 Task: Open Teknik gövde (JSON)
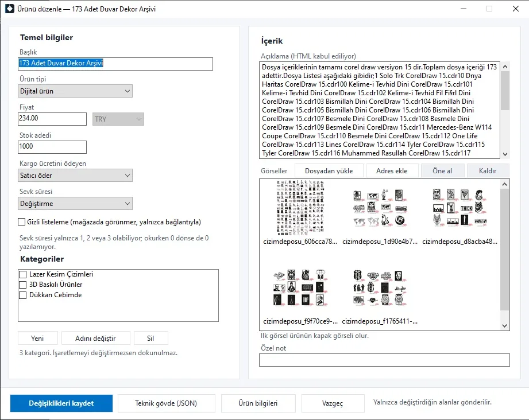[166, 403]
